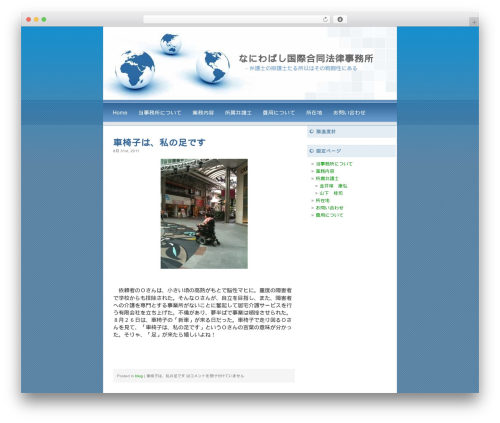
Task: Click the download icon beside the address bar
Action: click(340, 19)
